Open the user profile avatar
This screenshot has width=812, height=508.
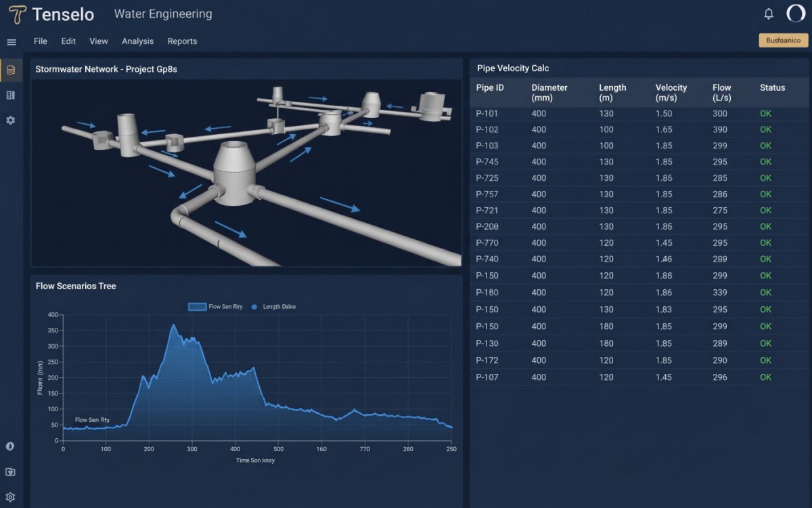tap(795, 14)
